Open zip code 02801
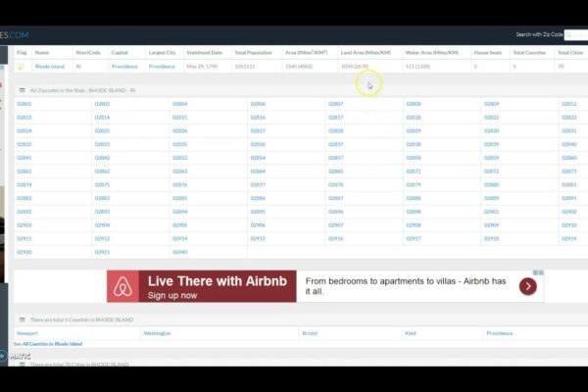This screenshot has height=392, width=588. click(x=24, y=104)
